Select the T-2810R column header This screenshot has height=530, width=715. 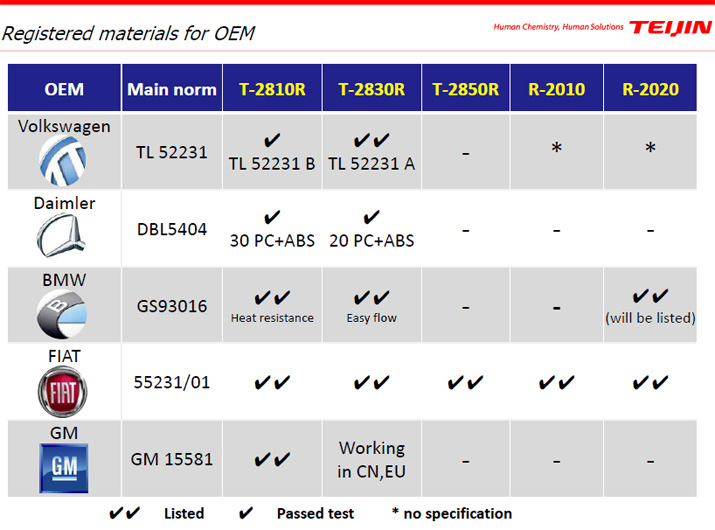click(272, 88)
